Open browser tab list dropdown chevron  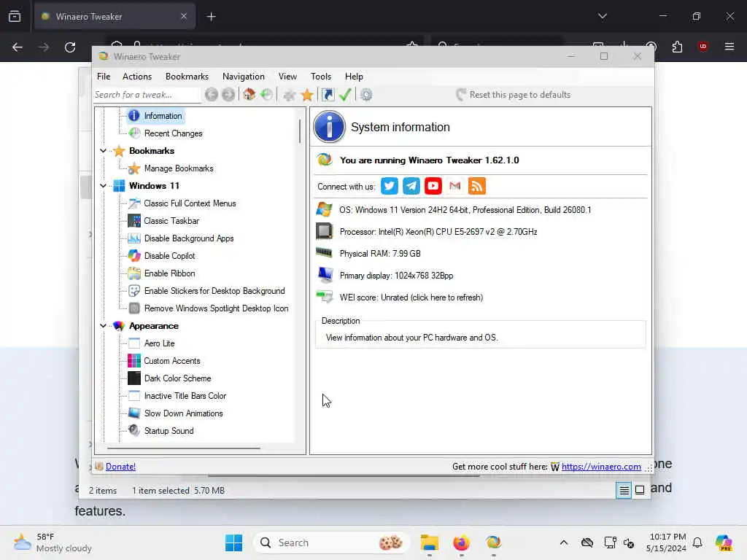click(602, 16)
